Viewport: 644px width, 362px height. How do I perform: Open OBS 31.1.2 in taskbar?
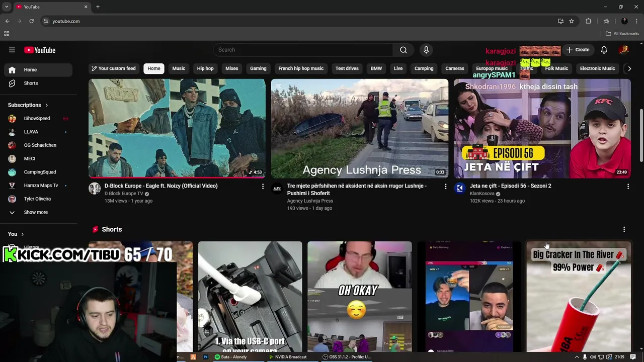(347, 357)
